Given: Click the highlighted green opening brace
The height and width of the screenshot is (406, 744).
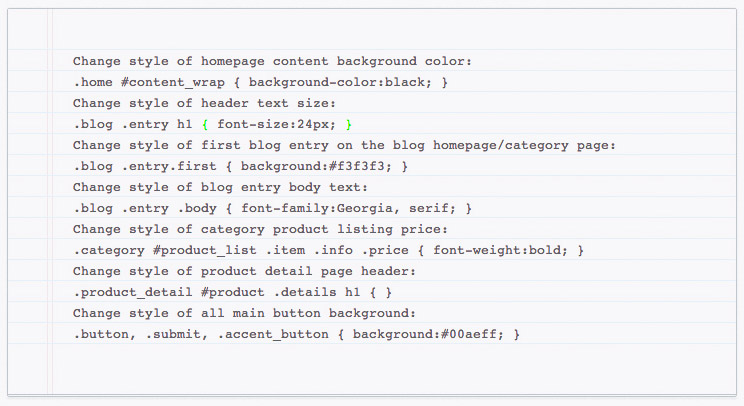Looking at the screenshot, I should click(x=205, y=125).
